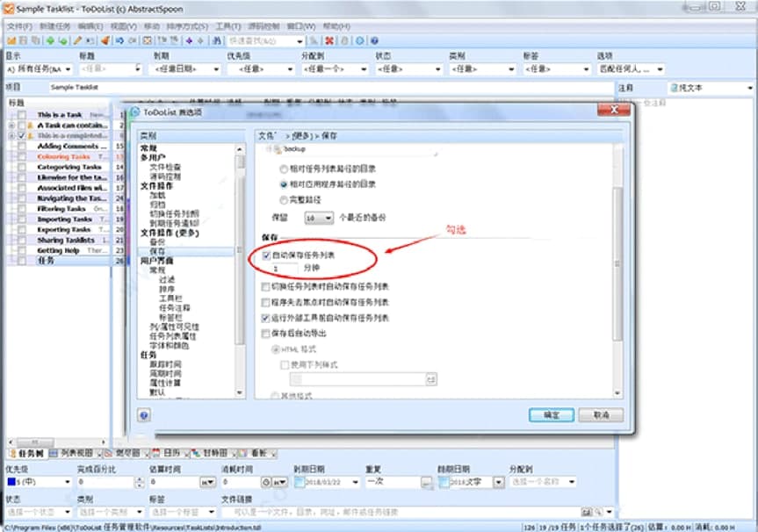Select 多用户 in preferences category tree
Viewport: 758px width, 532px height.
153,157
